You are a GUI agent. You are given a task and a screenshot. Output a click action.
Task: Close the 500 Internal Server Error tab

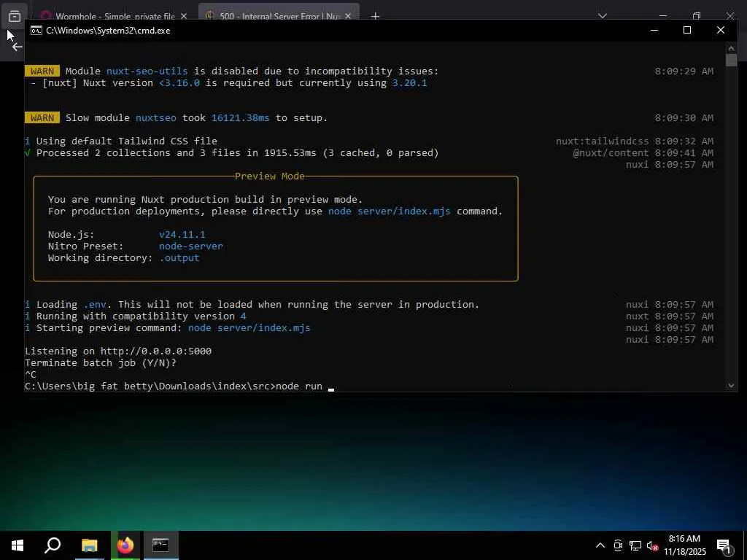(348, 16)
